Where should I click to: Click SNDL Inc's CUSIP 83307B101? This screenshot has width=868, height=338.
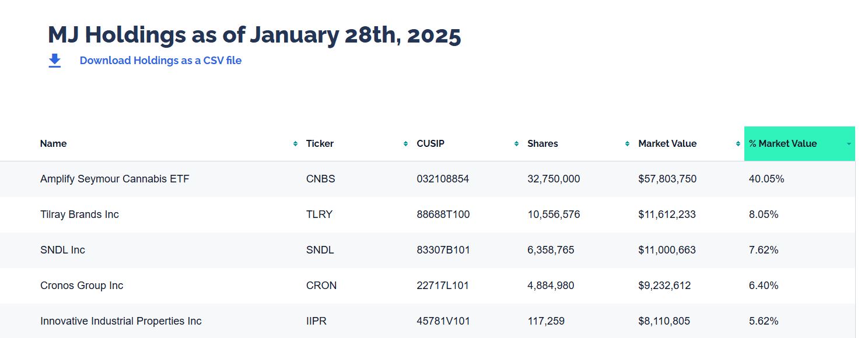443,250
